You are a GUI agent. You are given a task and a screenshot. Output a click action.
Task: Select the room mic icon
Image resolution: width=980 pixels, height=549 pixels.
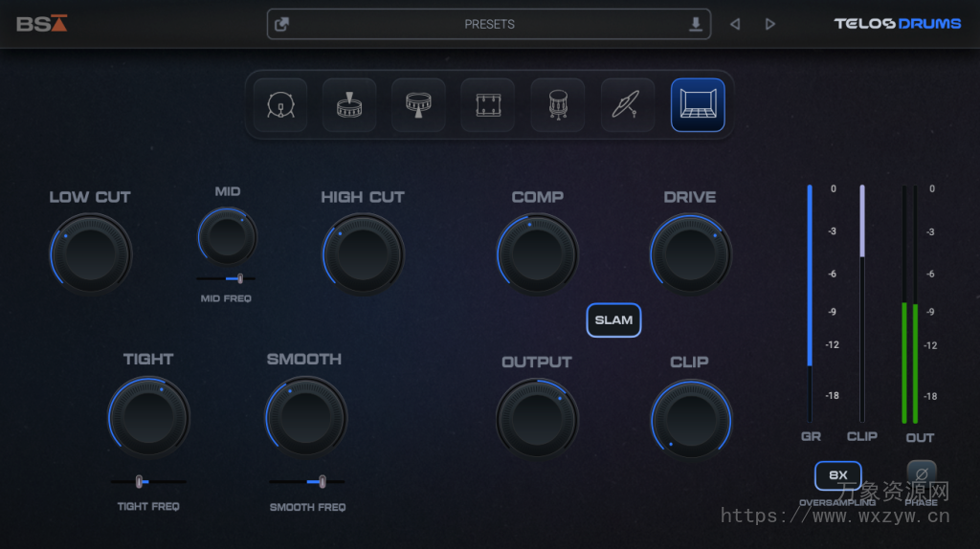(x=698, y=105)
